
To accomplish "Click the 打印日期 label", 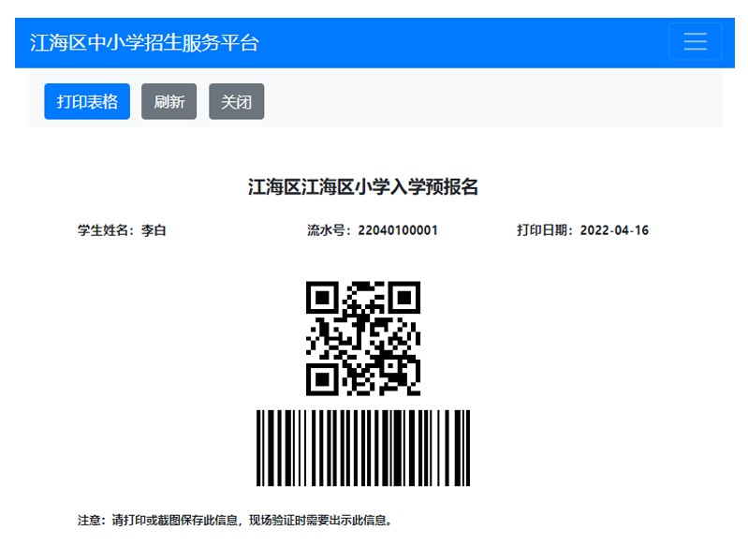I will click(x=542, y=230).
